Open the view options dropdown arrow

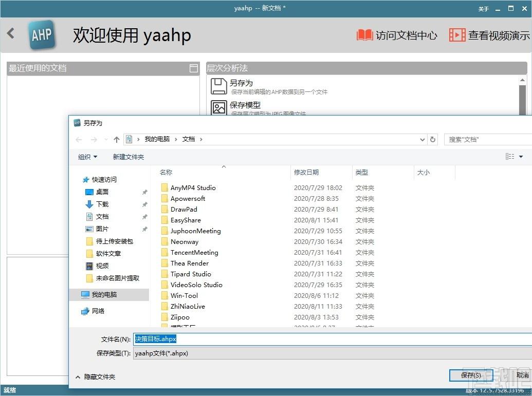521,157
